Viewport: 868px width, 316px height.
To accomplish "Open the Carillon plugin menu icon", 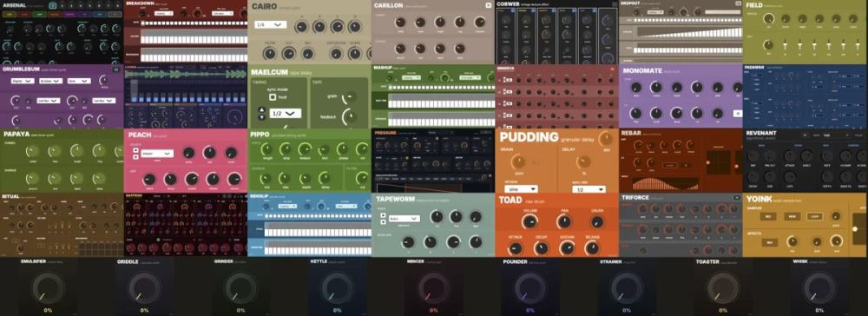I will (x=488, y=5).
